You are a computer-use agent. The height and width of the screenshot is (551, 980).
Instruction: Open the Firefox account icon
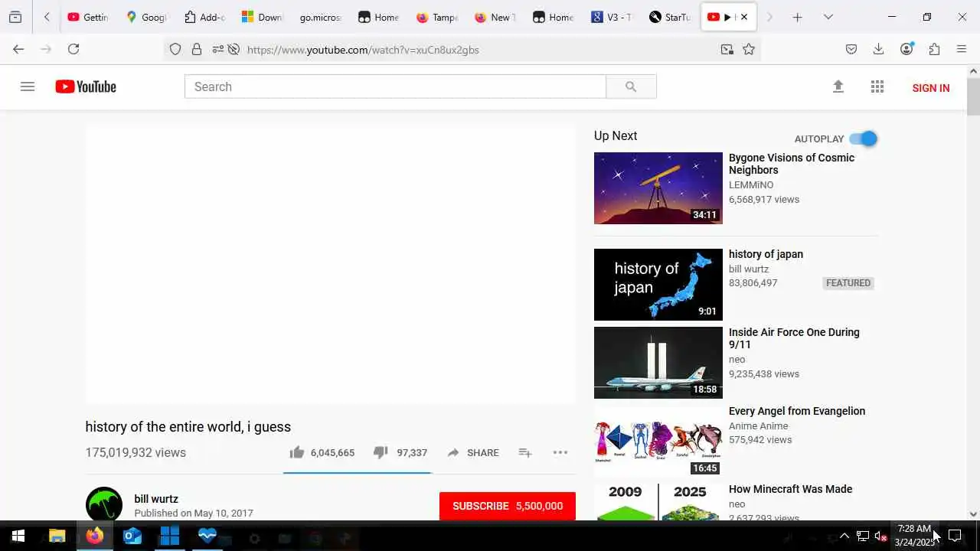pos(906,49)
